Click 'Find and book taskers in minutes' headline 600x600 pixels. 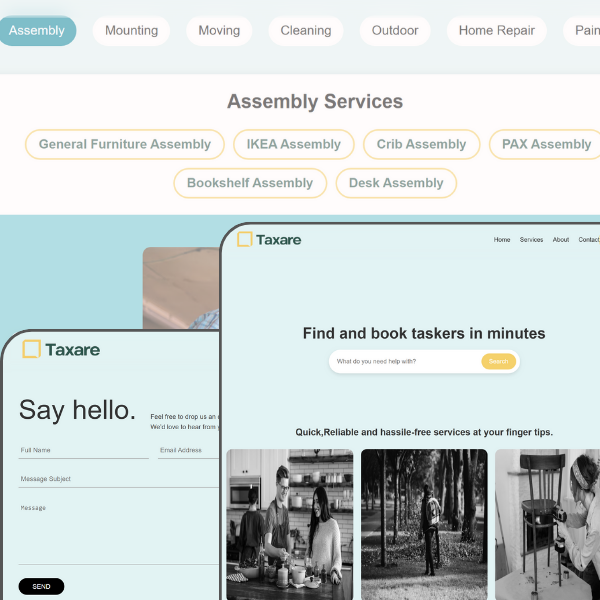pyautogui.click(x=424, y=333)
